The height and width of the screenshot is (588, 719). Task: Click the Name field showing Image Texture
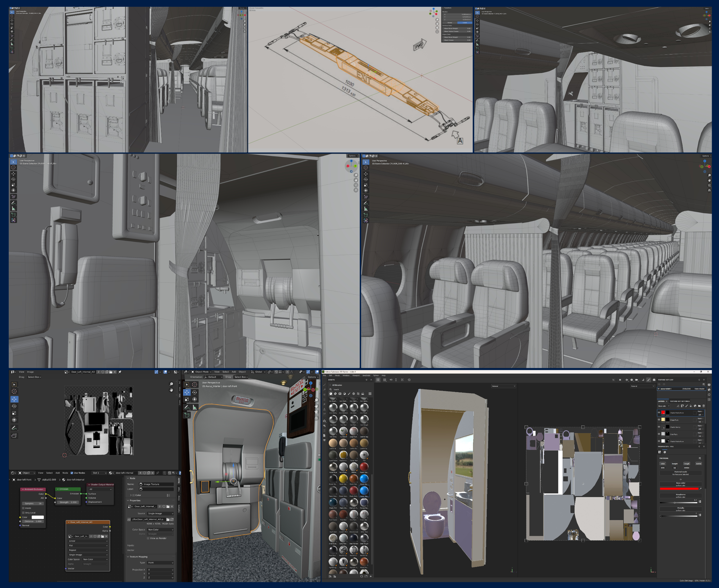pyautogui.click(x=156, y=484)
